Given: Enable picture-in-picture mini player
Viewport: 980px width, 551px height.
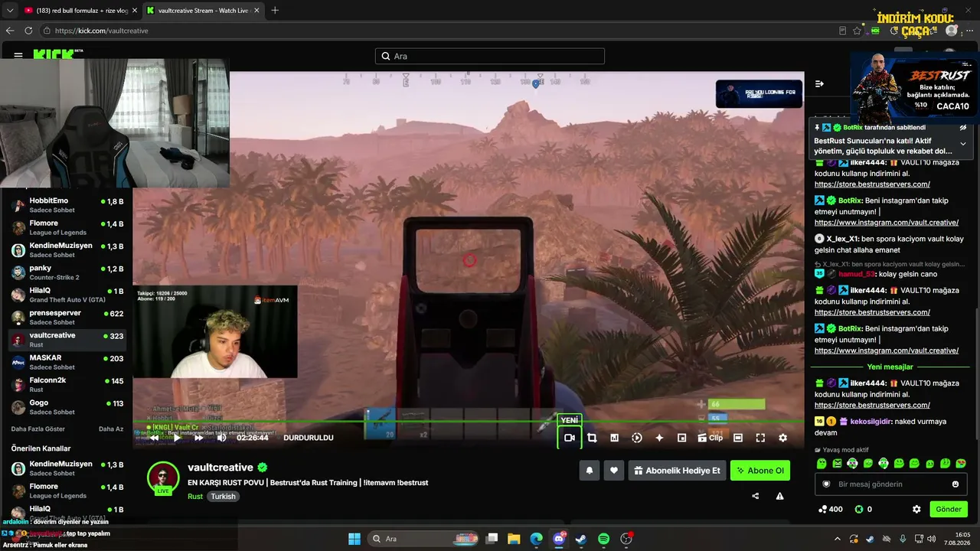Looking at the screenshot, I should 681,438.
